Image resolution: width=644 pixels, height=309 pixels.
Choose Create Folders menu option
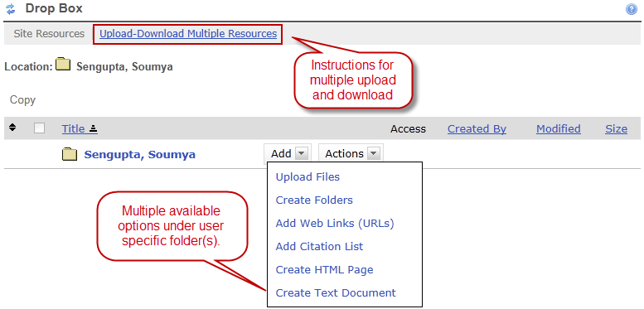(314, 200)
